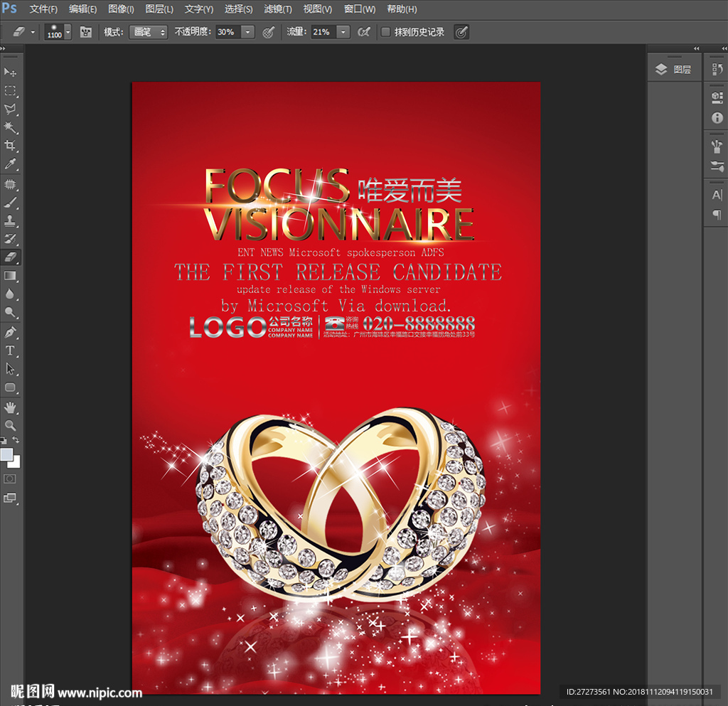Open the 图层 panel button
The image size is (728, 706).
[x=674, y=69]
